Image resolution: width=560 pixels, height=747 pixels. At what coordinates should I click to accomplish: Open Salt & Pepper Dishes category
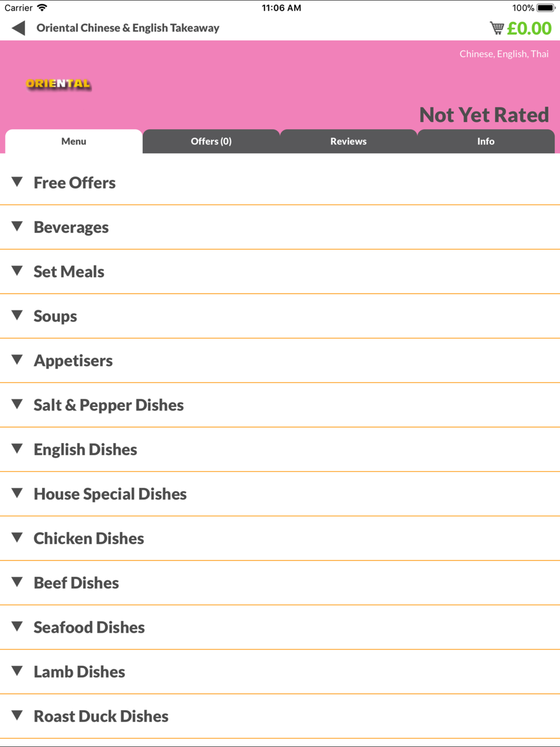280,405
